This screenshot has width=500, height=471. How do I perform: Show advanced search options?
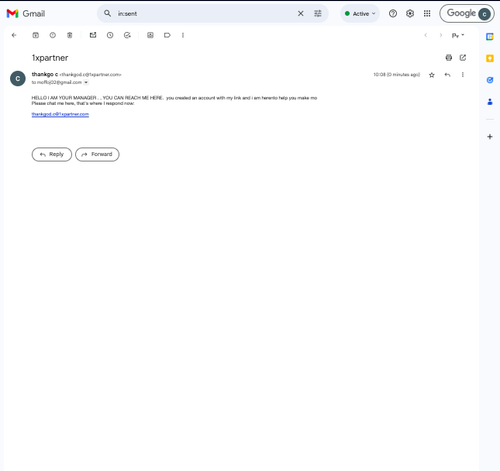[x=318, y=13]
